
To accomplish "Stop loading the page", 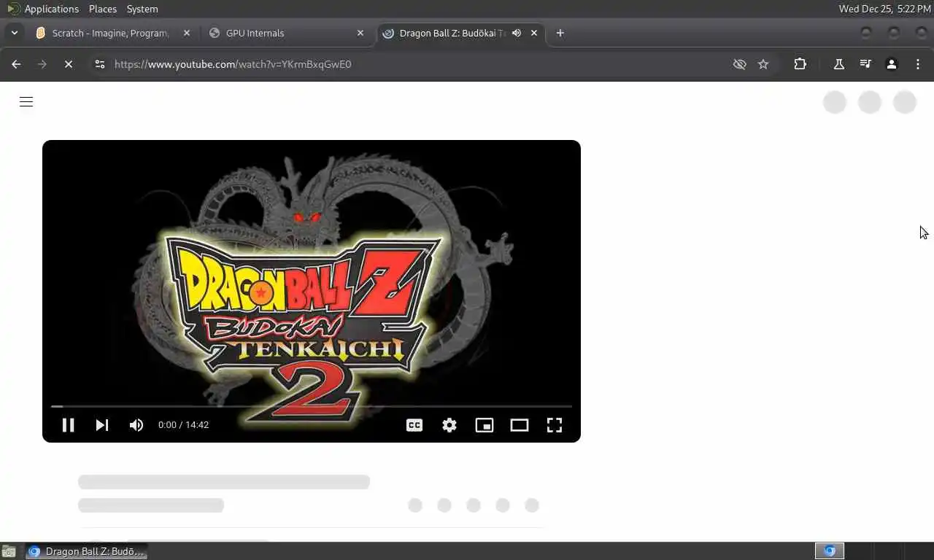I will (68, 64).
